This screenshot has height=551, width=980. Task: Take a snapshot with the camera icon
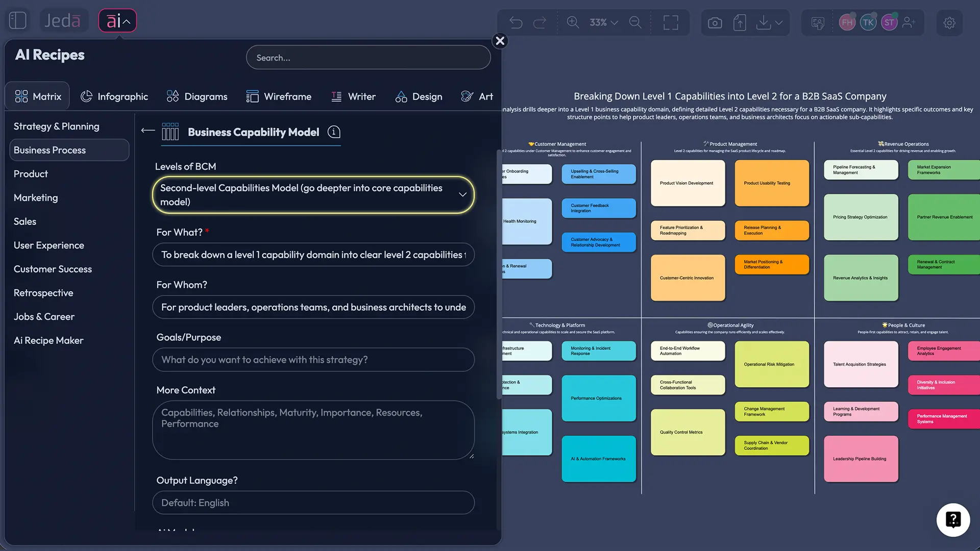715,22
